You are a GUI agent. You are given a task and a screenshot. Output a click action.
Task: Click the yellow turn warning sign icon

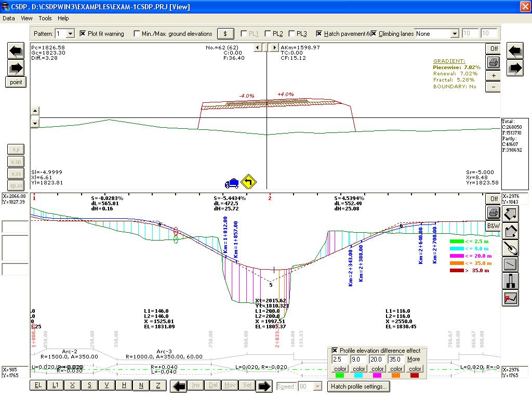point(248,182)
